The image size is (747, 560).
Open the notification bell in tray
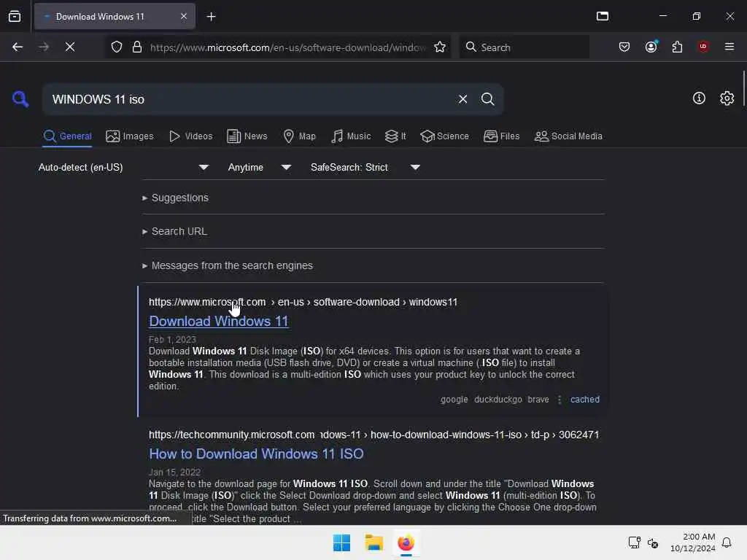coord(727,542)
